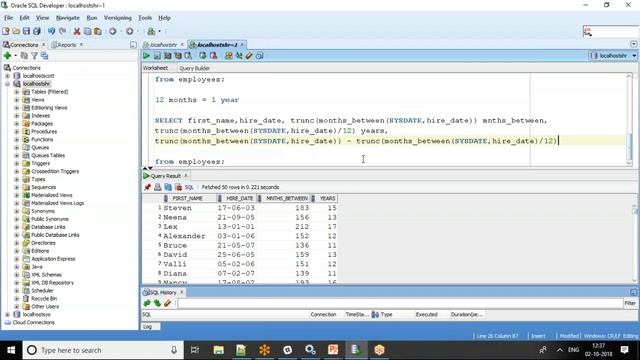Image resolution: width=640 pixels, height=360 pixels.
Task: Select the Query Result tab
Action: tap(165, 176)
